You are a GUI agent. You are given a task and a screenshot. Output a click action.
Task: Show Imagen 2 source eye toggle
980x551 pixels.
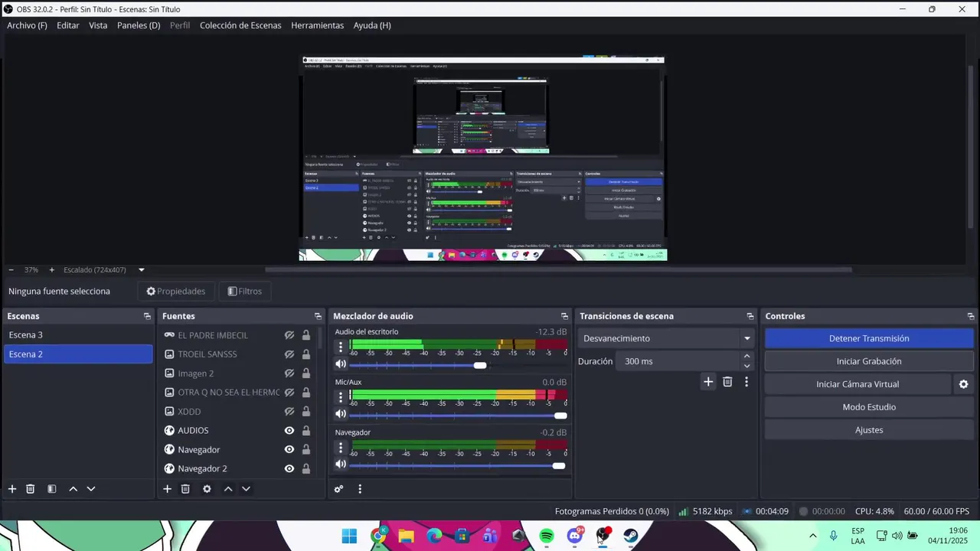289,373
